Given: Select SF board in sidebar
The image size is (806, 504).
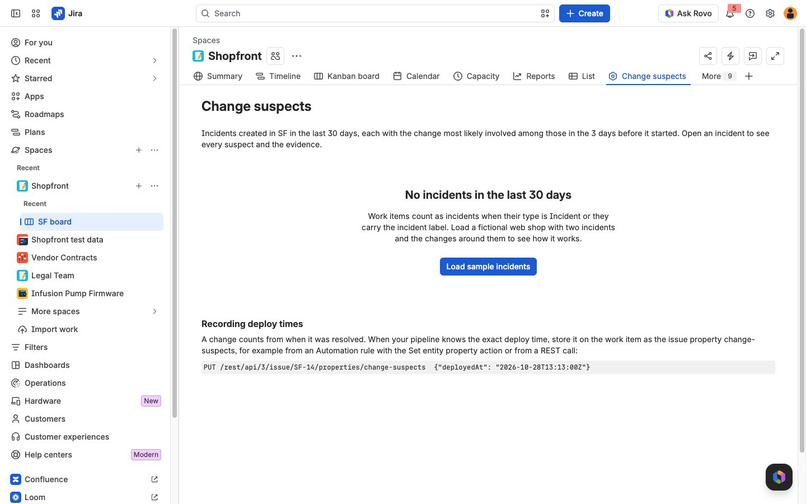Looking at the screenshot, I should click(91, 222).
